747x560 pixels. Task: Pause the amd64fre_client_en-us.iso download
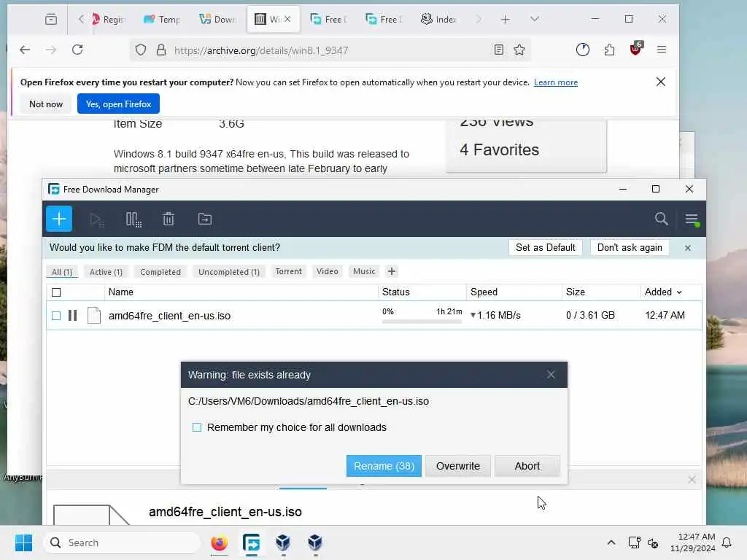72,315
